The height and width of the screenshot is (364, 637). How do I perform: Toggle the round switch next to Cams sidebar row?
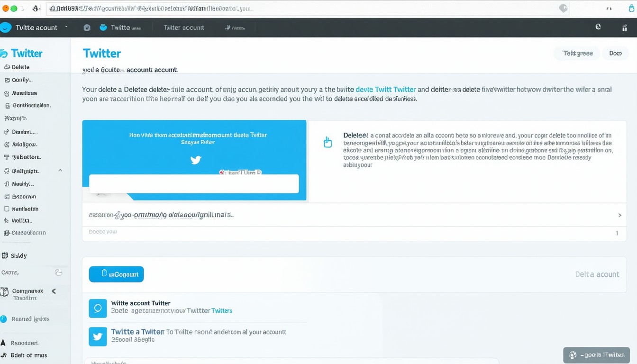(x=58, y=273)
